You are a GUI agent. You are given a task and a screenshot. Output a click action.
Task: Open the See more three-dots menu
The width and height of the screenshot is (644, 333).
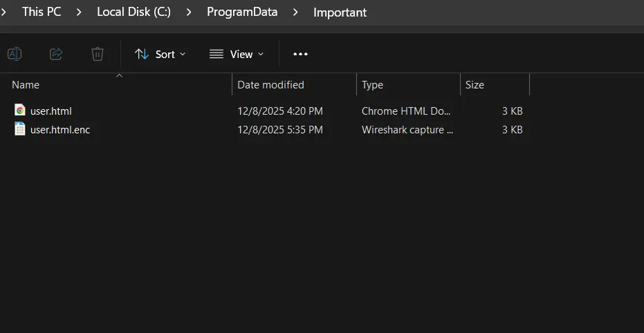click(300, 54)
